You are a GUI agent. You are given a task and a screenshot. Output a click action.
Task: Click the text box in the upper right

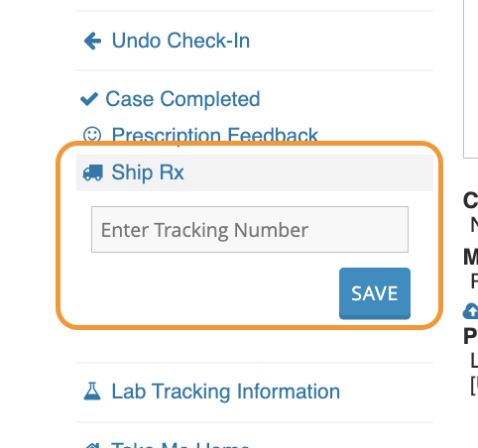[x=471, y=79]
